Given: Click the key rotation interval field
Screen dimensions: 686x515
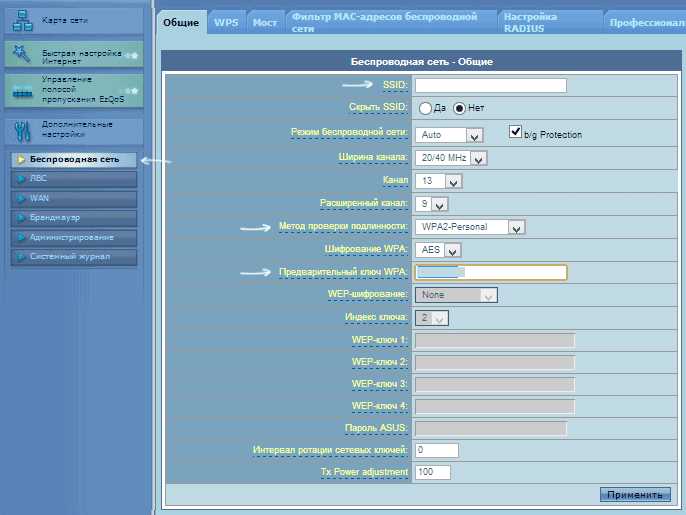Looking at the screenshot, I should 437,450.
